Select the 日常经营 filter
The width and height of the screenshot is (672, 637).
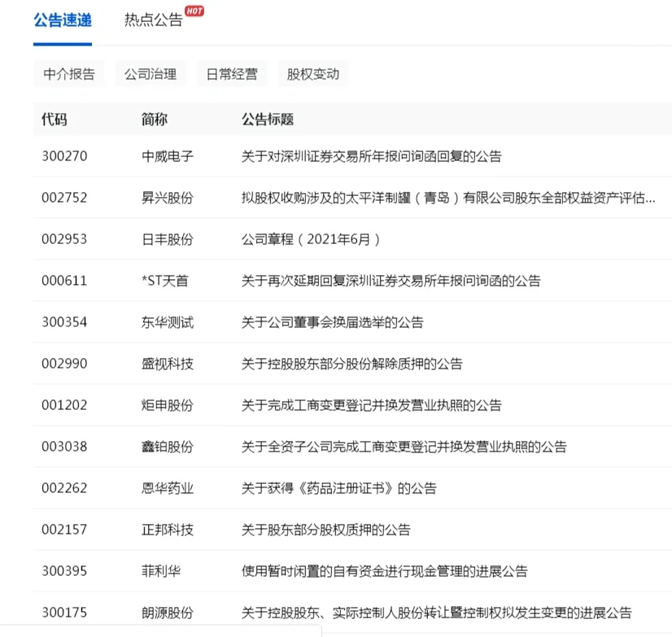(x=231, y=73)
